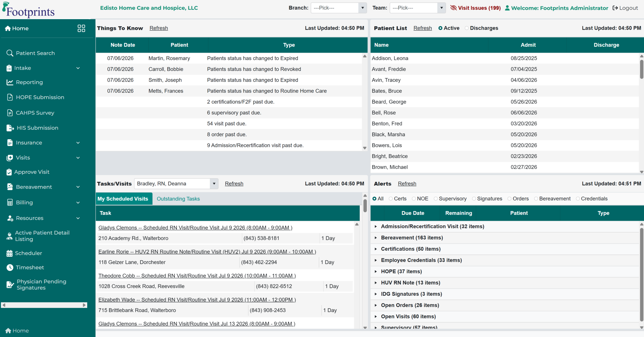Image resolution: width=644 pixels, height=337 pixels.
Task: Open the Insurance sidebar menu
Action: [43, 143]
